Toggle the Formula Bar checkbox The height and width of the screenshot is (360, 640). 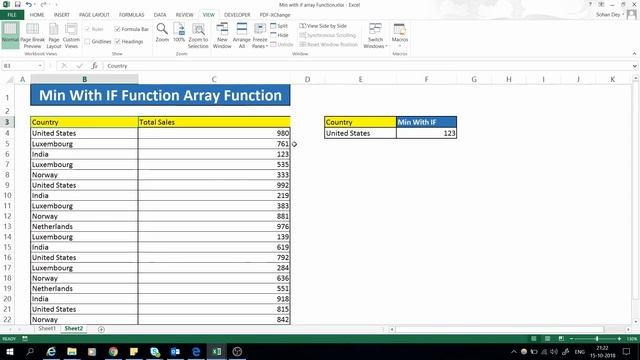(117, 29)
